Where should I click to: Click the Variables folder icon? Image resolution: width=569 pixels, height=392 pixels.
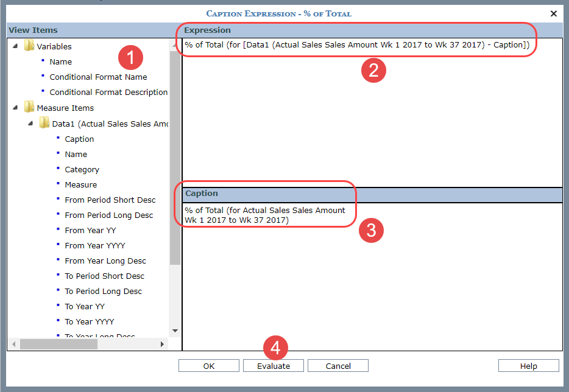(x=29, y=46)
